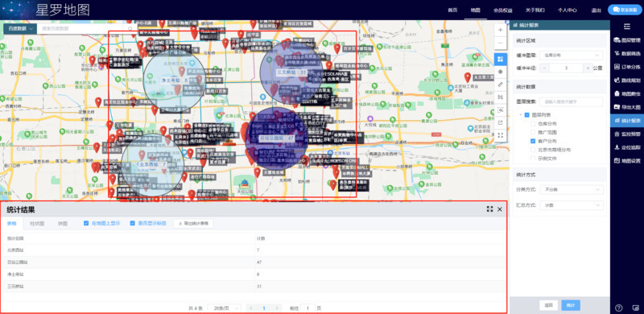Click the 图层搜索 keyword input field

tap(572, 101)
